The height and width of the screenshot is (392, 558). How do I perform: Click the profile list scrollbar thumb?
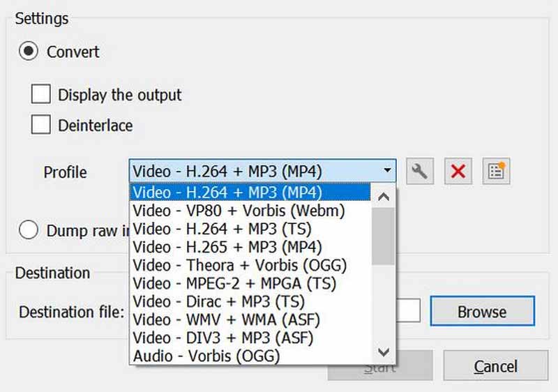[x=383, y=236]
